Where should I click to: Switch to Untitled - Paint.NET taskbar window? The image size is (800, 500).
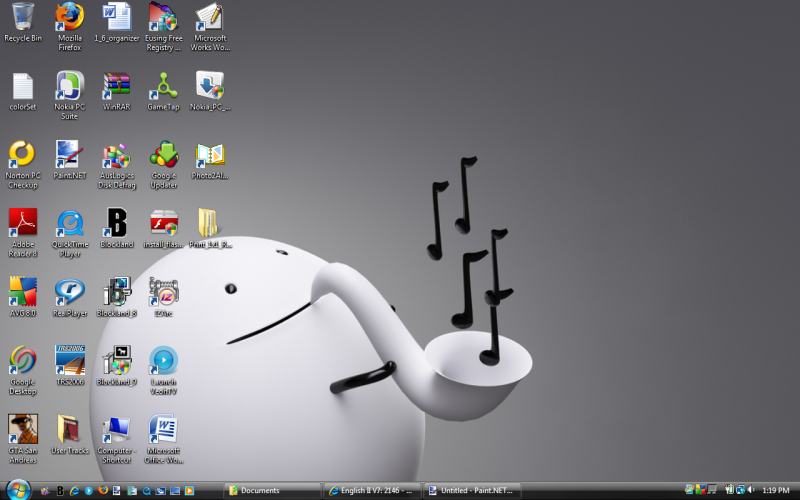[472, 491]
